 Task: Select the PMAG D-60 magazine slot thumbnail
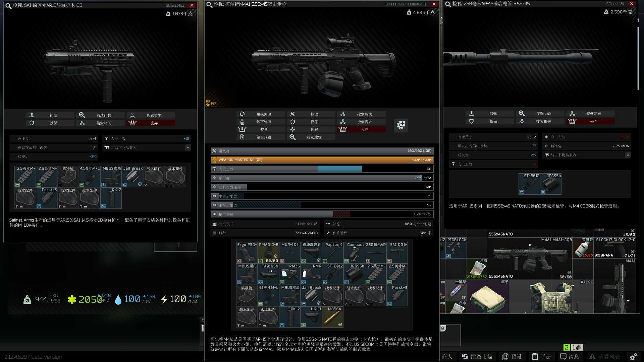tap(268, 253)
